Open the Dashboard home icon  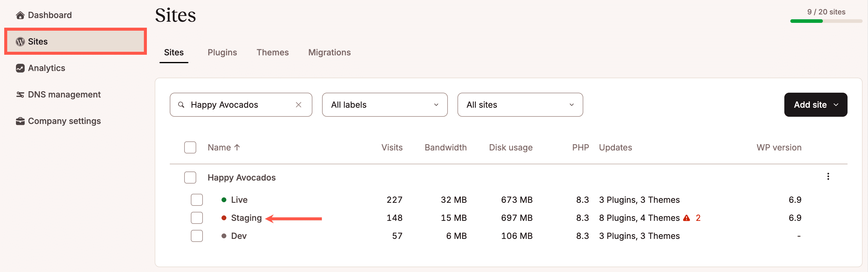point(20,15)
